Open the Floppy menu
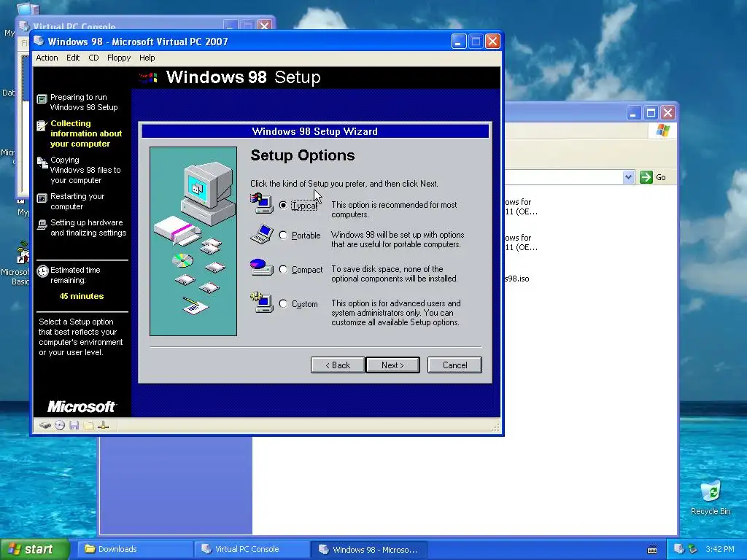747x560 pixels. (x=119, y=58)
